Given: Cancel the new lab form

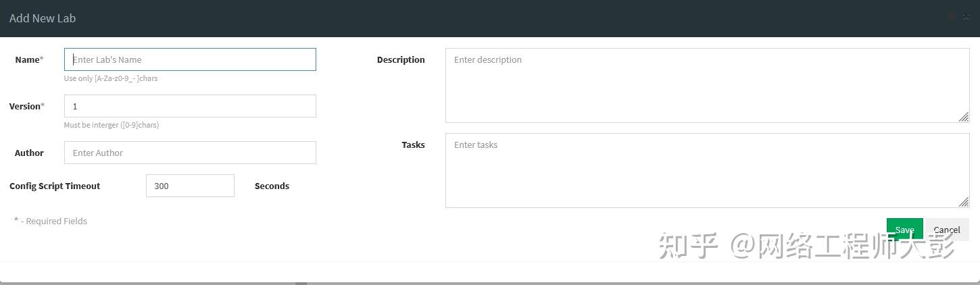Looking at the screenshot, I should [x=946, y=230].
